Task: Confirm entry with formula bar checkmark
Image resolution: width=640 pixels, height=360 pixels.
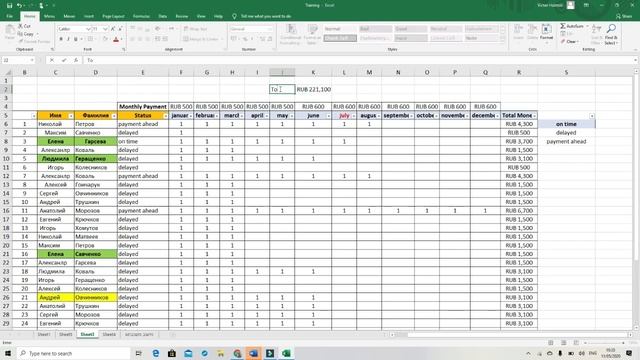Action: coord(64,60)
